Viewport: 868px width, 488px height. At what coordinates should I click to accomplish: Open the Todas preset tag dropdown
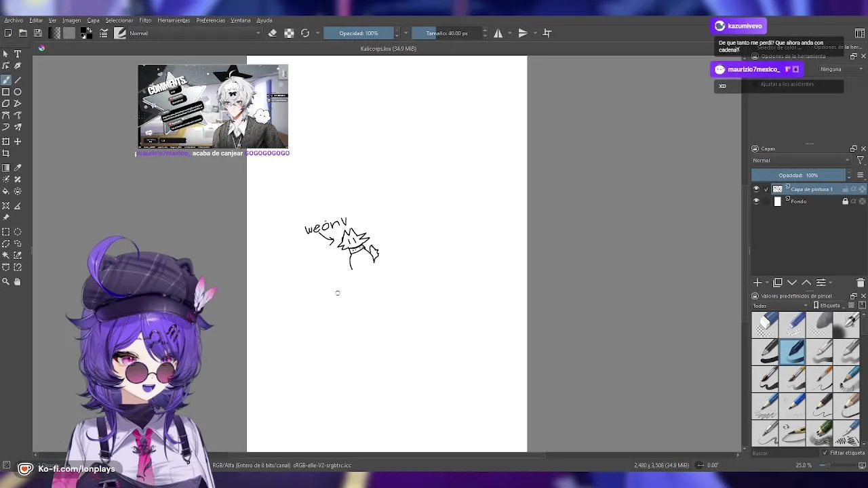click(781, 306)
